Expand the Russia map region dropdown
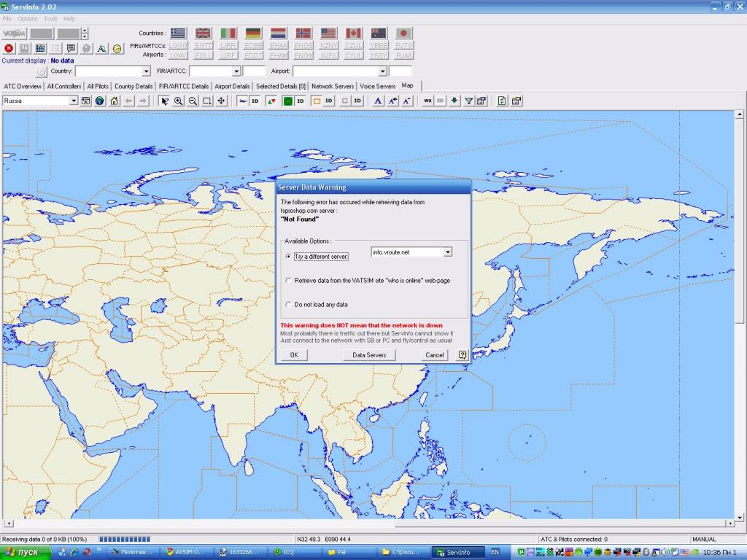The image size is (747, 560). pos(73,101)
